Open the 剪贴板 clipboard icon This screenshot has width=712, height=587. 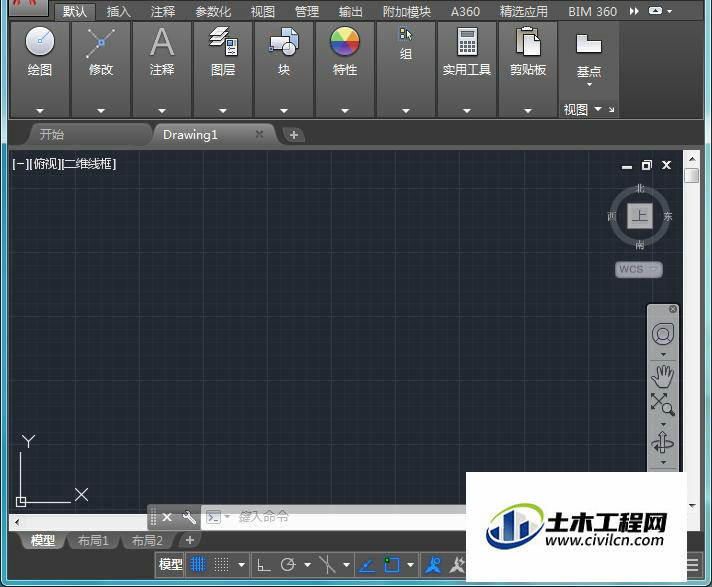point(528,41)
